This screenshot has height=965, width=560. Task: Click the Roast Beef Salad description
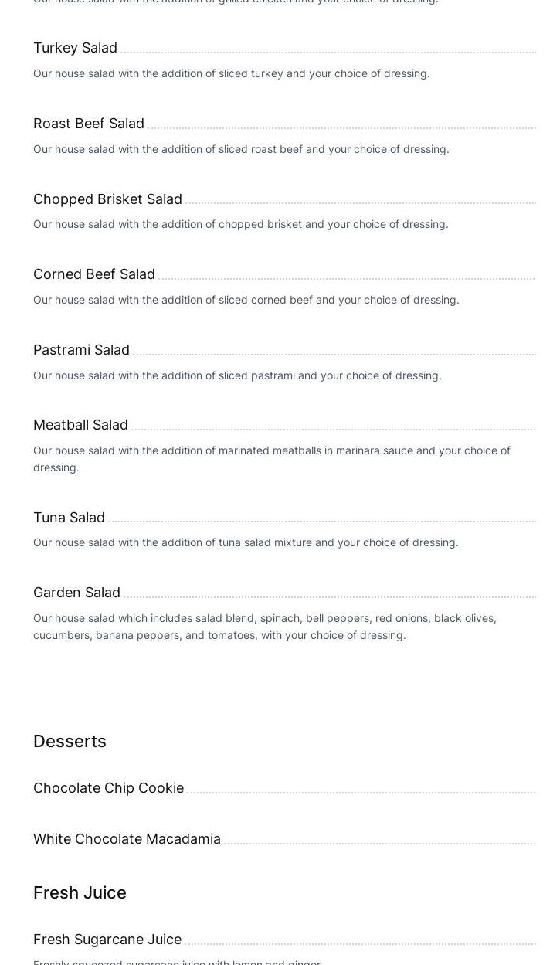tap(241, 149)
